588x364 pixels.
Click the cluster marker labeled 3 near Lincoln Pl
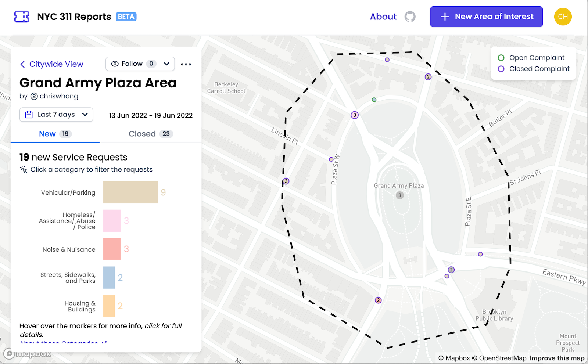[x=355, y=115]
